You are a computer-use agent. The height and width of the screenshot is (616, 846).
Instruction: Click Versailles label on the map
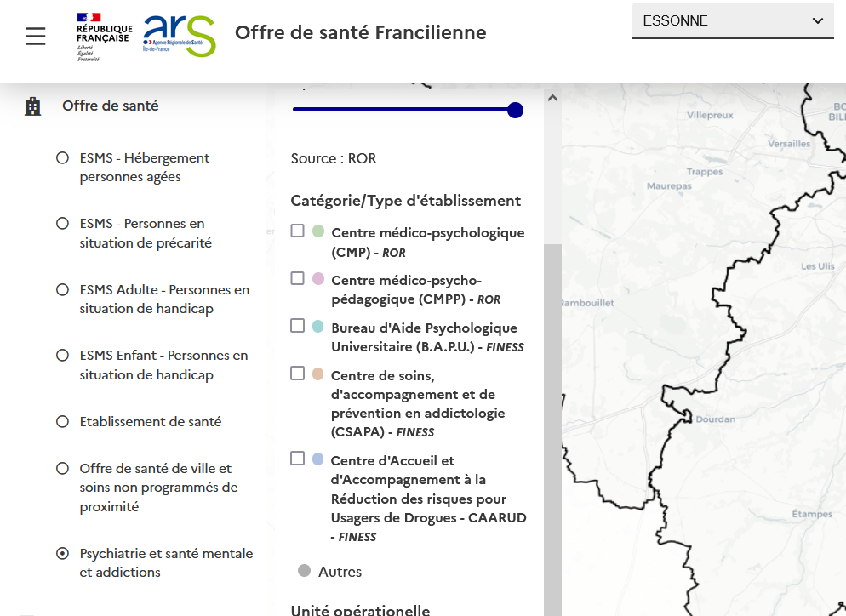pos(789,144)
